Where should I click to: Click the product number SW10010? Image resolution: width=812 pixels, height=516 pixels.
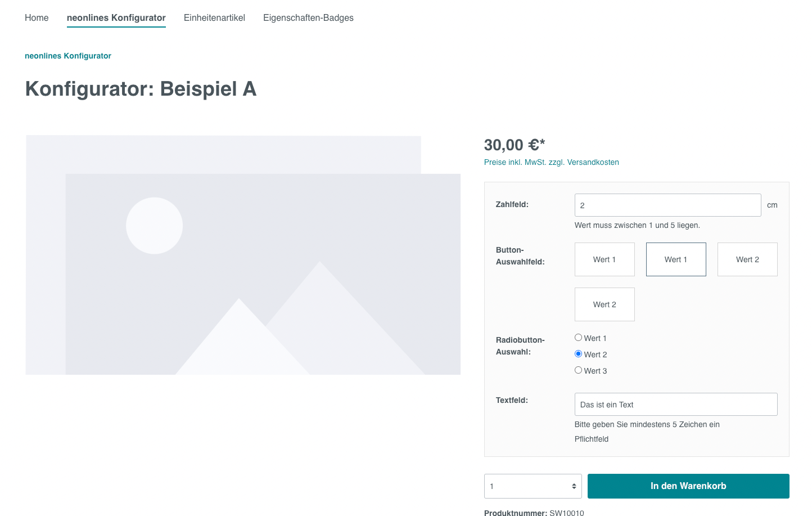pos(566,513)
